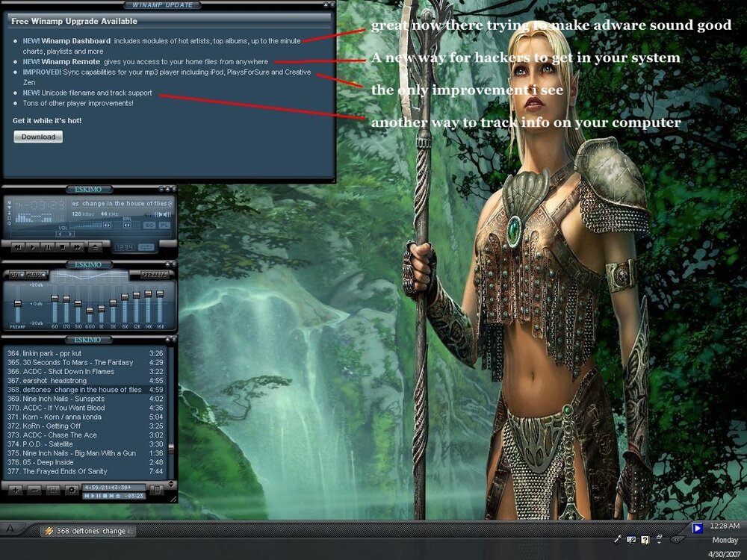Click Play button in main player
The width and height of the screenshot is (747, 560).
pos(33,247)
